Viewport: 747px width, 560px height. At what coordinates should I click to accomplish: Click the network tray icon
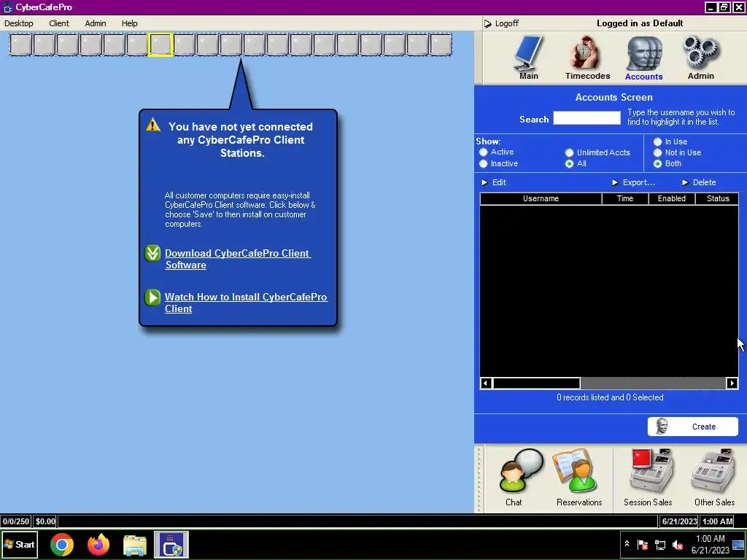(x=660, y=545)
